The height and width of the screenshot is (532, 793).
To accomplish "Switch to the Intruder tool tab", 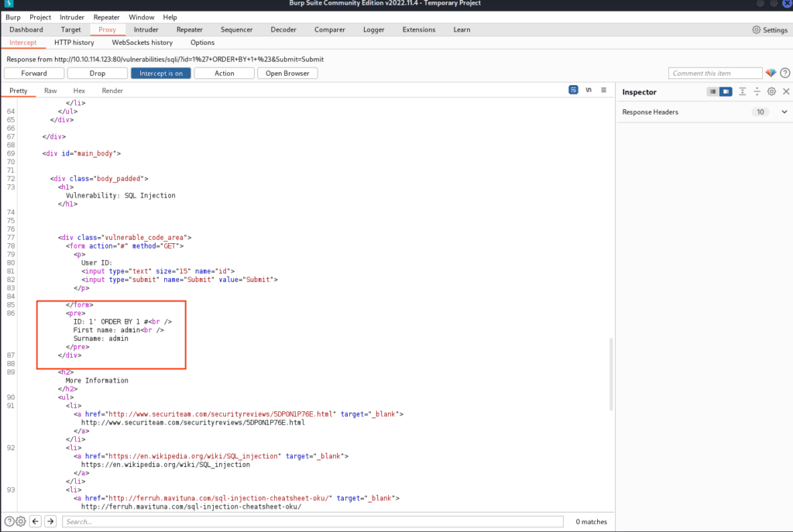I will click(x=146, y=30).
